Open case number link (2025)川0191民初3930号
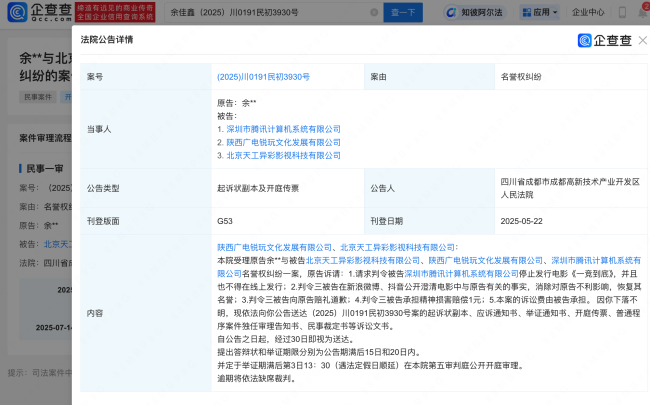The width and height of the screenshot is (650, 405). (x=263, y=76)
